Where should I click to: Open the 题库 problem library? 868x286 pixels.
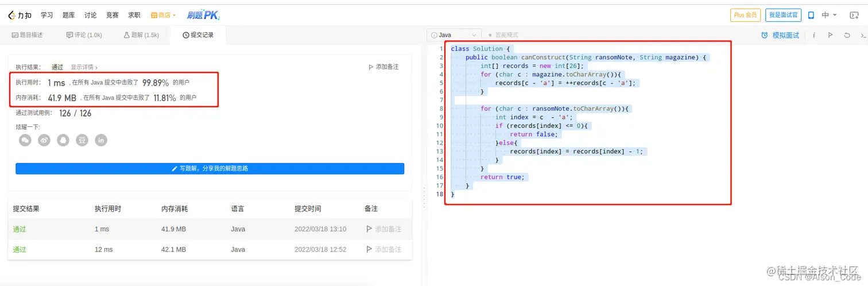click(x=68, y=15)
